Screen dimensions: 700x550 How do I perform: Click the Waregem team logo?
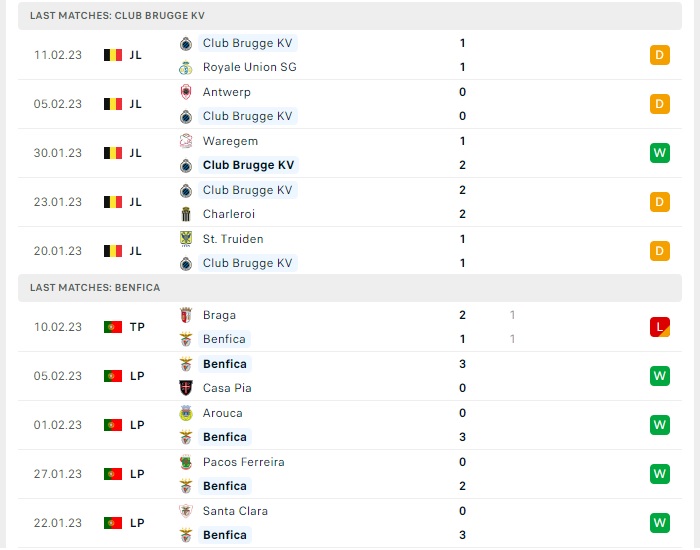(186, 141)
